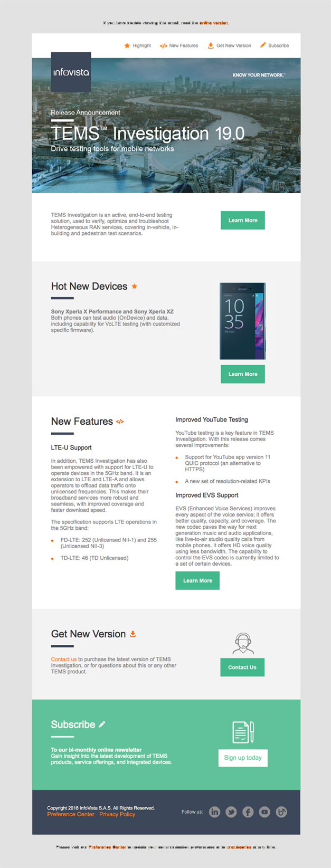Open the Preference Center link in footer

pyautogui.click(x=71, y=814)
